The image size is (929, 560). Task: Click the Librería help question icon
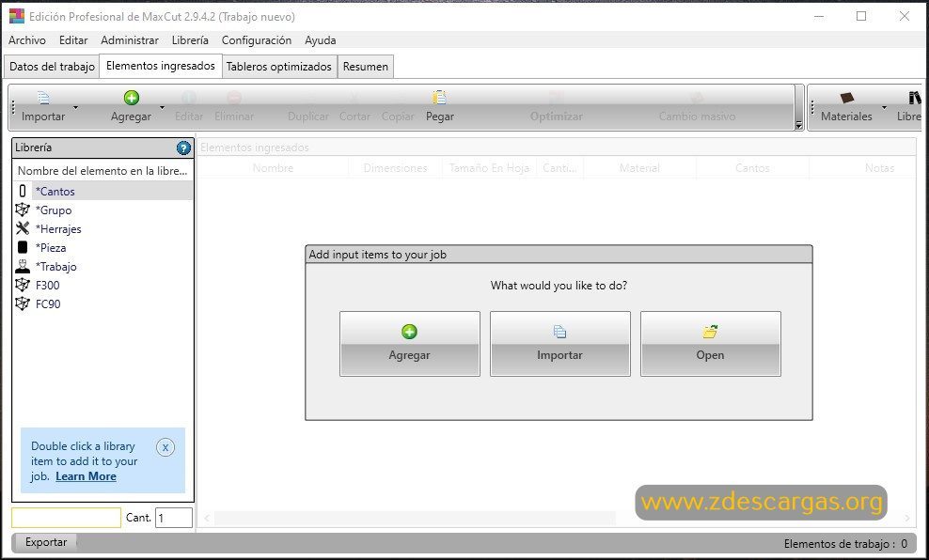(x=183, y=148)
